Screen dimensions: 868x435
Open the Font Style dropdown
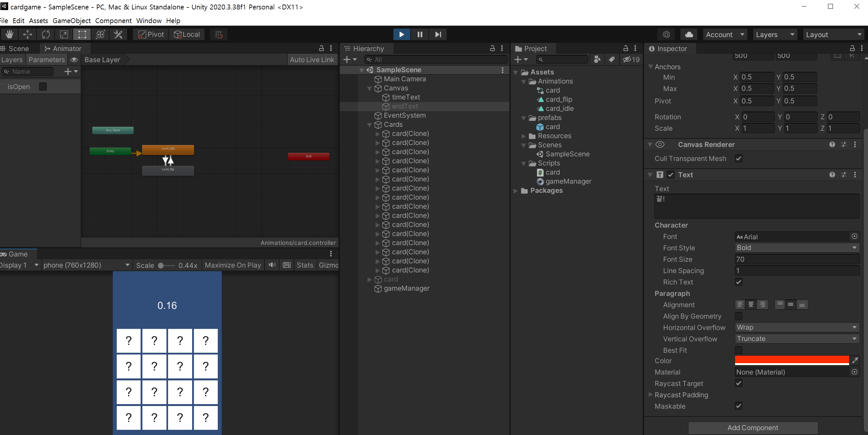tap(796, 248)
